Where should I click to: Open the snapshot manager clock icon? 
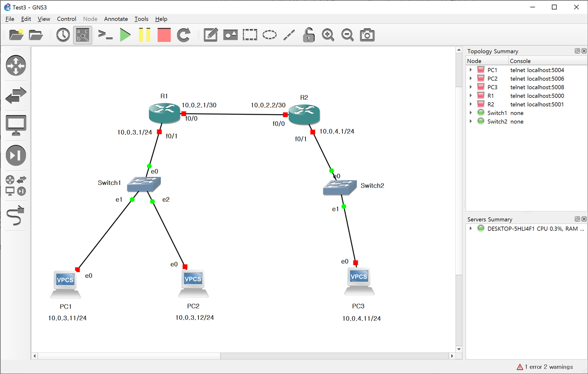pyautogui.click(x=63, y=35)
